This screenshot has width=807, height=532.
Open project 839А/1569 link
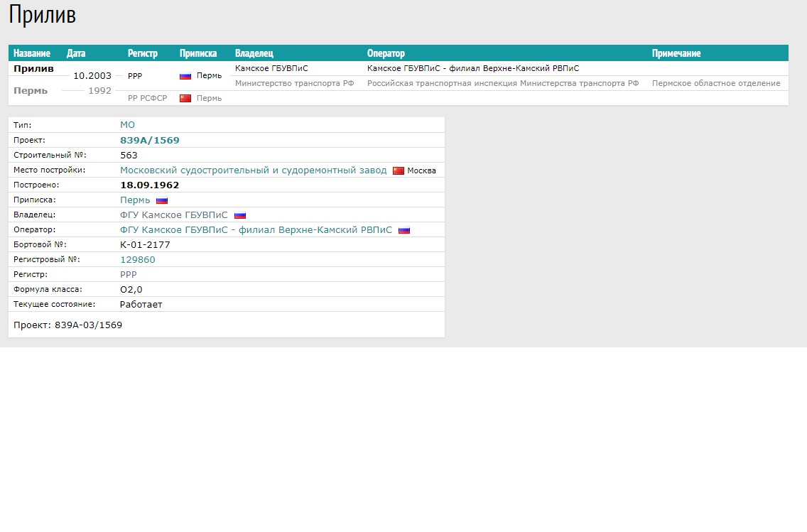point(149,141)
